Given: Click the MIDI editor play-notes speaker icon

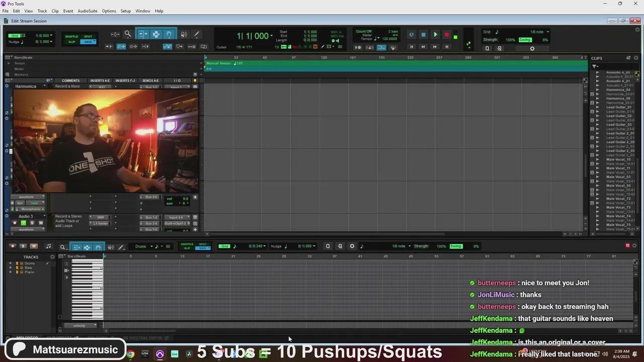Looking at the screenshot, I should pos(111,247).
